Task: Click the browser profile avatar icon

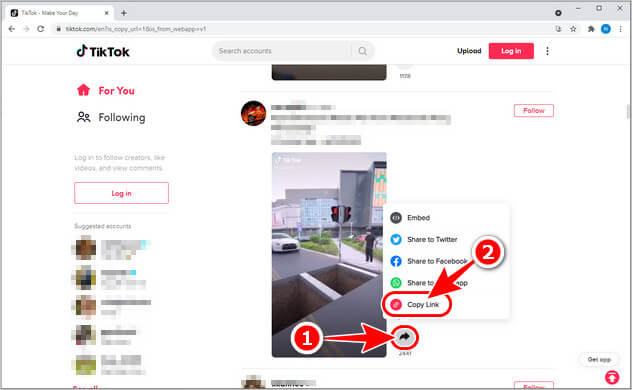Action: [x=605, y=29]
